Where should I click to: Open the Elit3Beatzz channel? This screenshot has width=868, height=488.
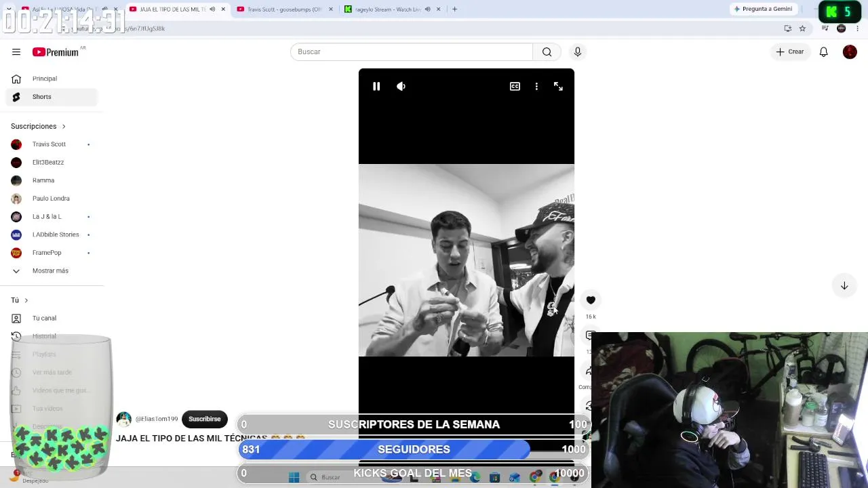52,163
